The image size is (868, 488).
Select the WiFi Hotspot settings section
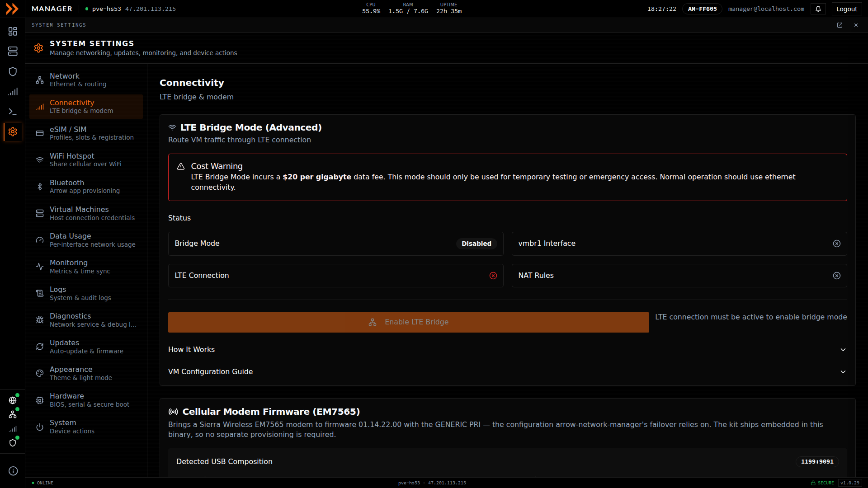86,160
